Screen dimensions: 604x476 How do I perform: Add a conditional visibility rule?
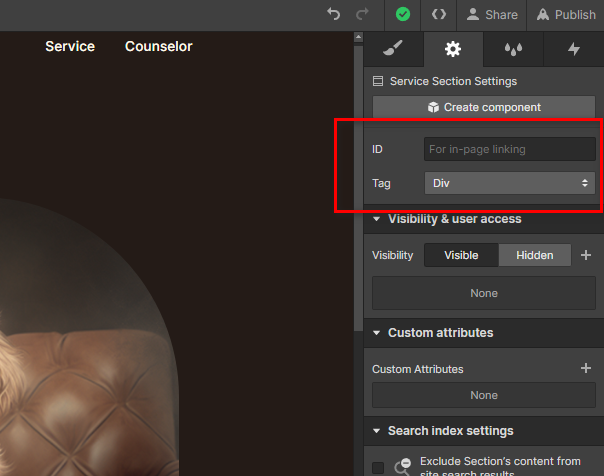pyautogui.click(x=586, y=255)
